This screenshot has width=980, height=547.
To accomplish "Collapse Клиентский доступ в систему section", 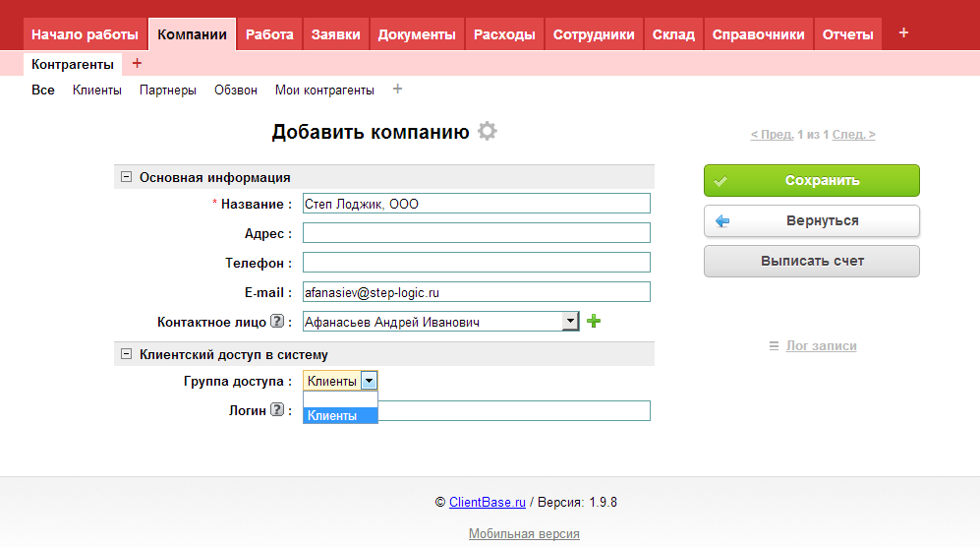I will (126, 354).
